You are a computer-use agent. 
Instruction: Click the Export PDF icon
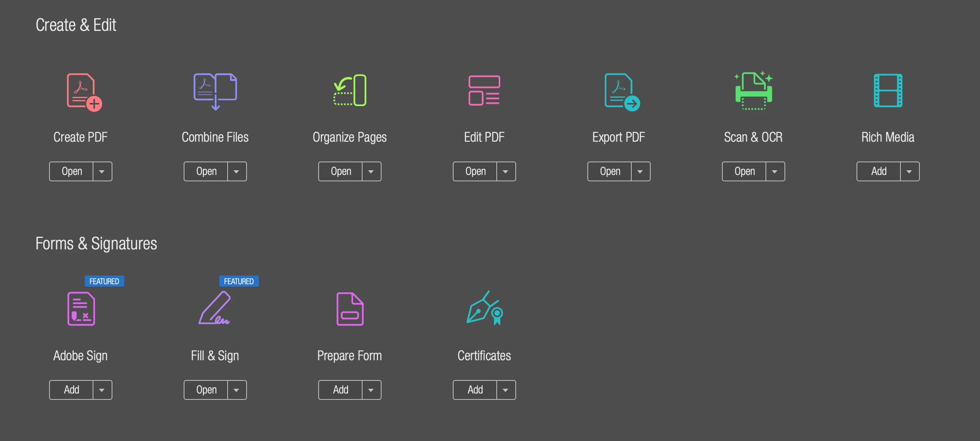(621, 92)
